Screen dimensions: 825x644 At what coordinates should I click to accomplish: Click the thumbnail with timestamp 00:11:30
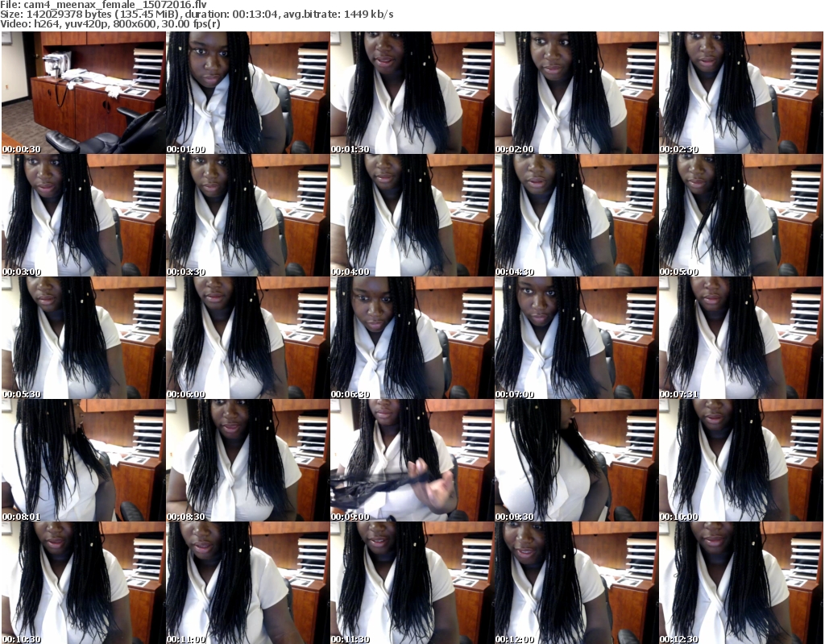[412, 583]
